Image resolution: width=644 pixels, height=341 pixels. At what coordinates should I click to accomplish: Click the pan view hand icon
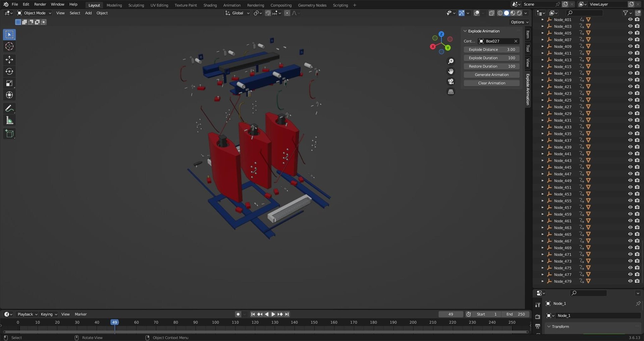(x=451, y=71)
